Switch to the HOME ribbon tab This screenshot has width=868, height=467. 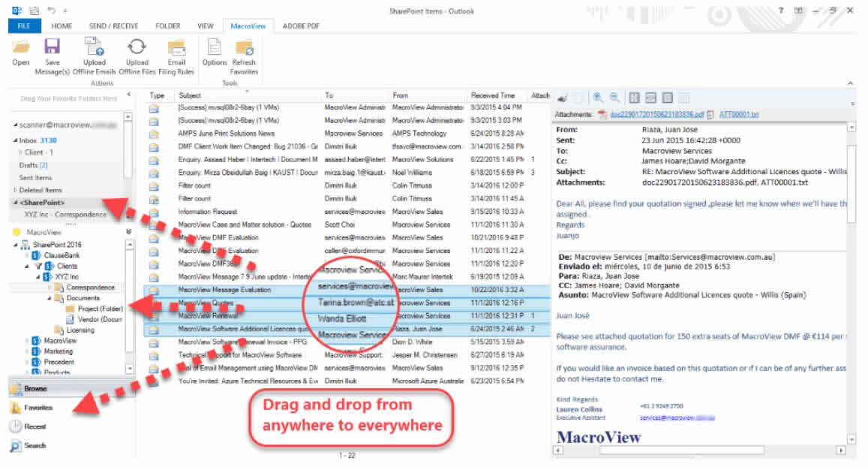(x=62, y=26)
